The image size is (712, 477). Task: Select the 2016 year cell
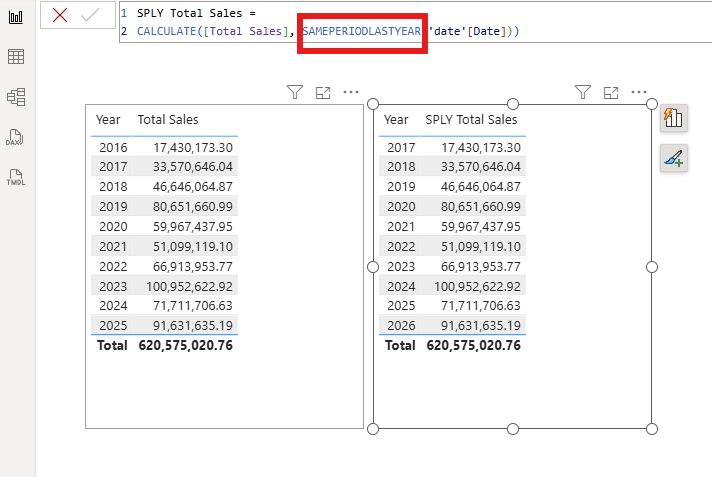[x=113, y=148]
